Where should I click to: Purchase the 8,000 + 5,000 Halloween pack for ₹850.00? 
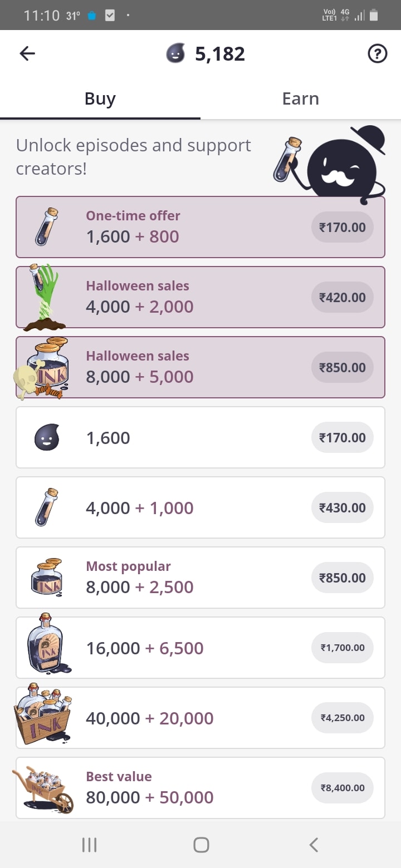342,367
